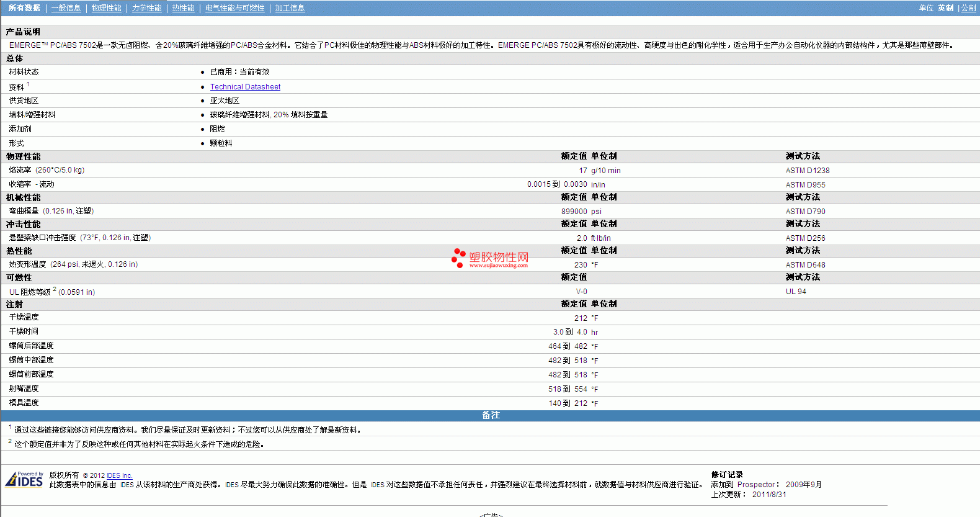Click the Prospector link in 修订记录
Image resolution: width=980 pixels, height=517 pixels.
pos(756,485)
